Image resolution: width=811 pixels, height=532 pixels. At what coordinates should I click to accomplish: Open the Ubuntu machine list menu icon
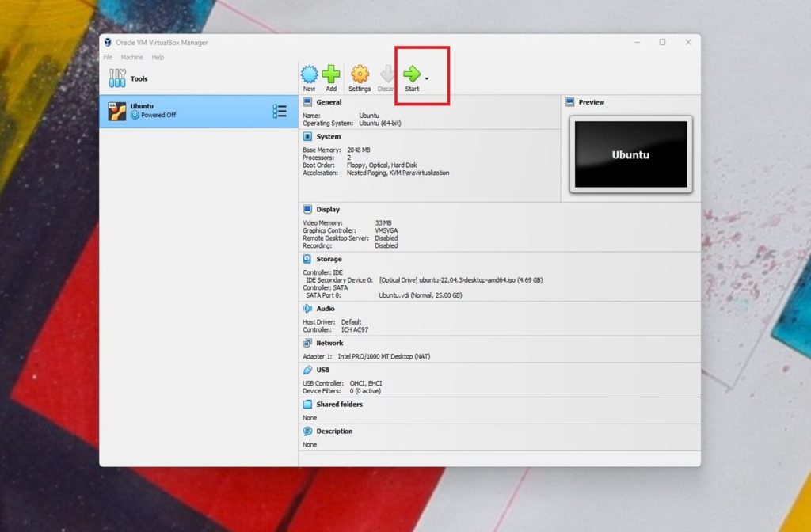coord(280,111)
